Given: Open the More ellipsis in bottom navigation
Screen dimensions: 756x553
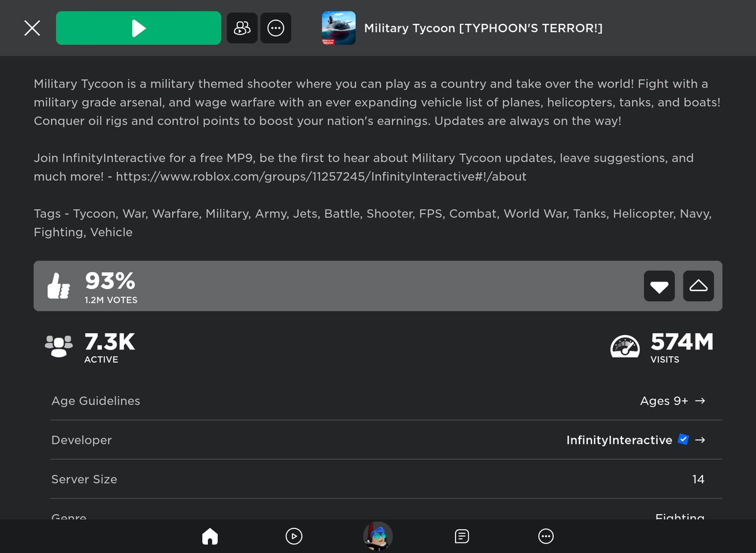Looking at the screenshot, I should (x=546, y=536).
